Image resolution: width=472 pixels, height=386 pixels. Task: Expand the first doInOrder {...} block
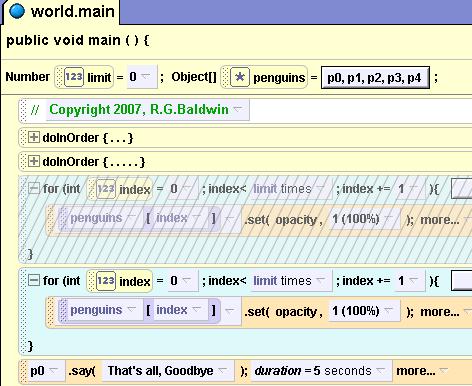[x=33, y=137]
